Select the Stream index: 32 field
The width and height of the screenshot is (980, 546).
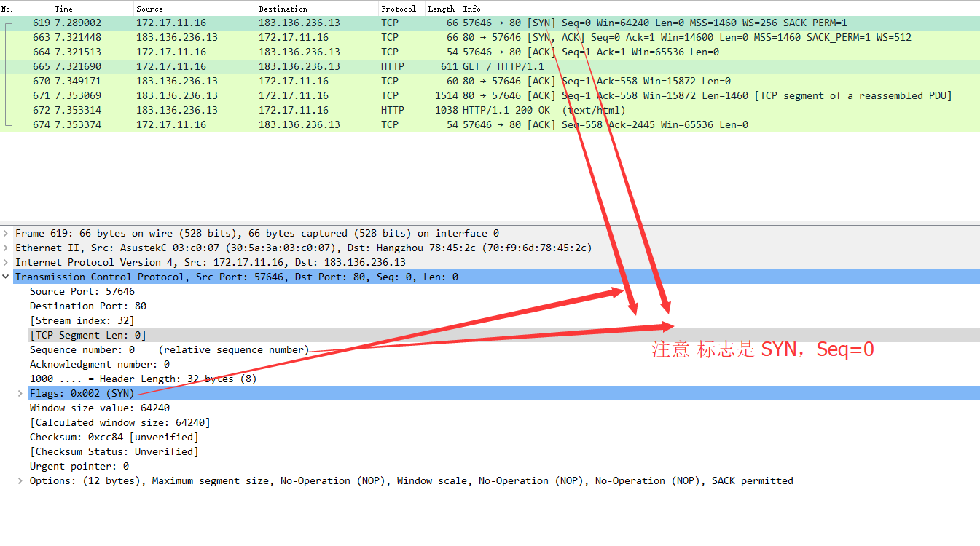[82, 321]
